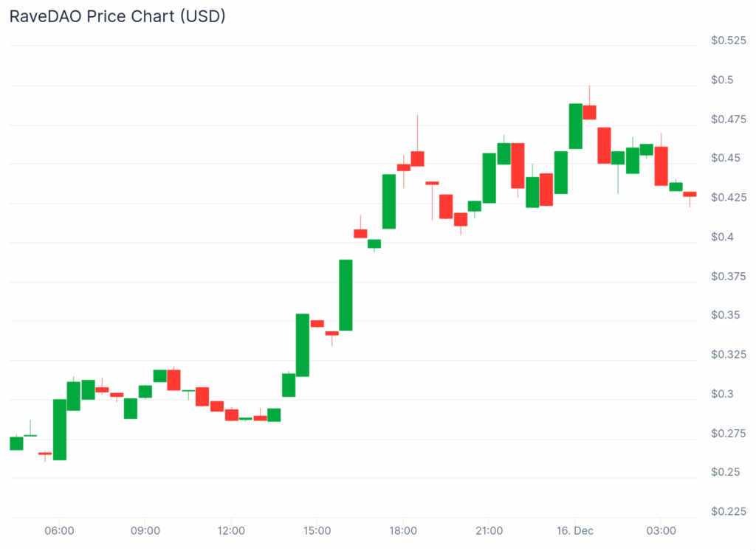The width and height of the screenshot is (756, 551).
Task: Click the $0.525 price axis label
Action: pos(728,41)
